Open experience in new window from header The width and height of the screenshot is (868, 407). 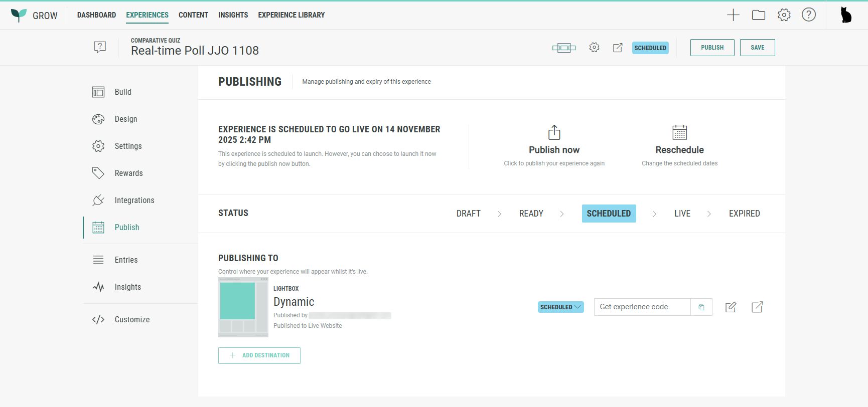pos(618,48)
